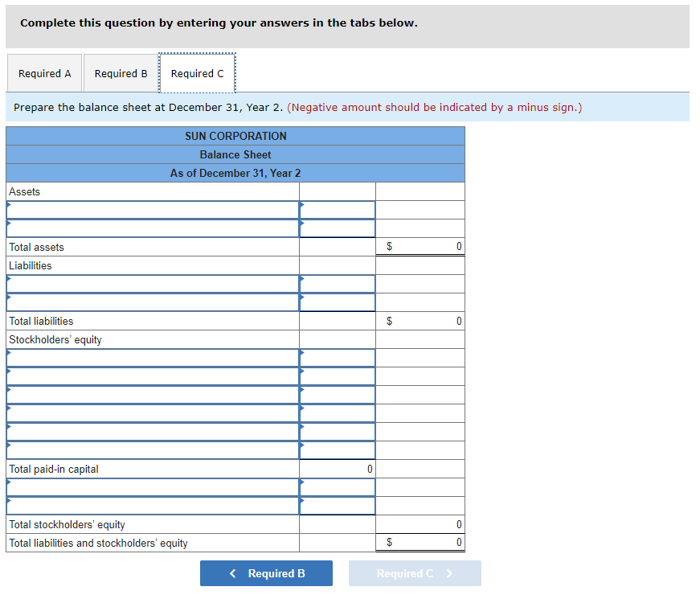The image size is (700, 599).
Task: Open last account dropdown above Total paid-in capital
Action: point(153,450)
